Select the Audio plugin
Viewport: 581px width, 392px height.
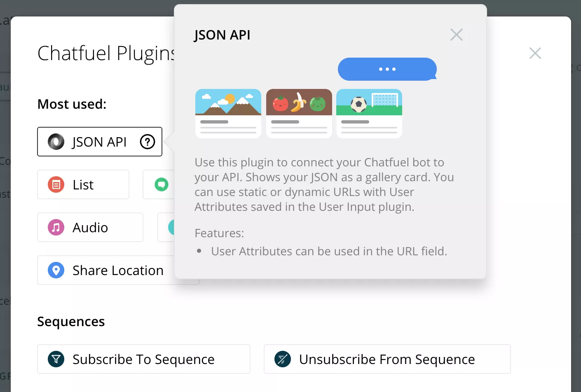[90, 227]
